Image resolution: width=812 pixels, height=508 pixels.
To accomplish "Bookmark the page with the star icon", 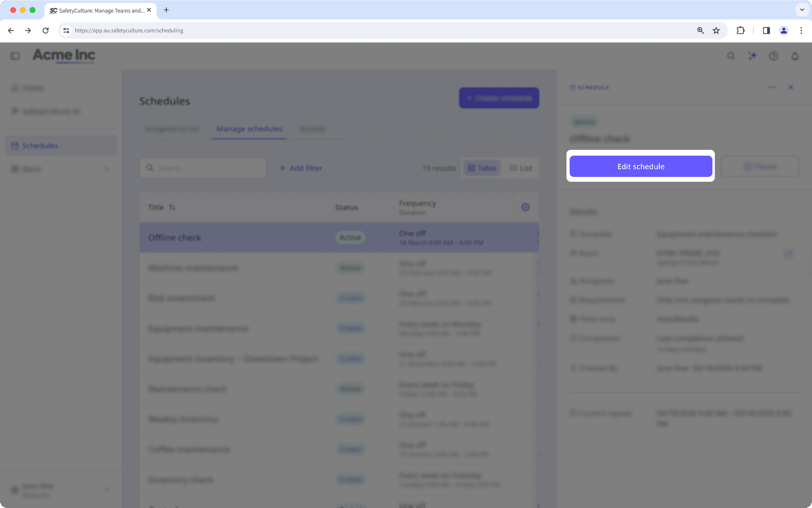I will click(716, 30).
